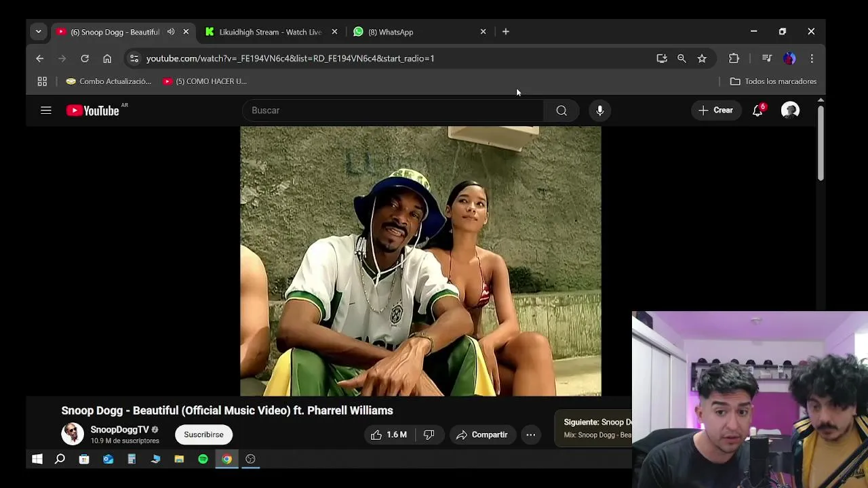Open Combo Actualización bookmark

click(108, 81)
